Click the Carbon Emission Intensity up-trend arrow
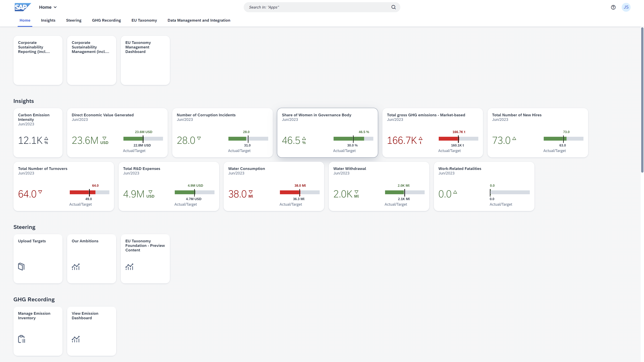 [x=46, y=138]
